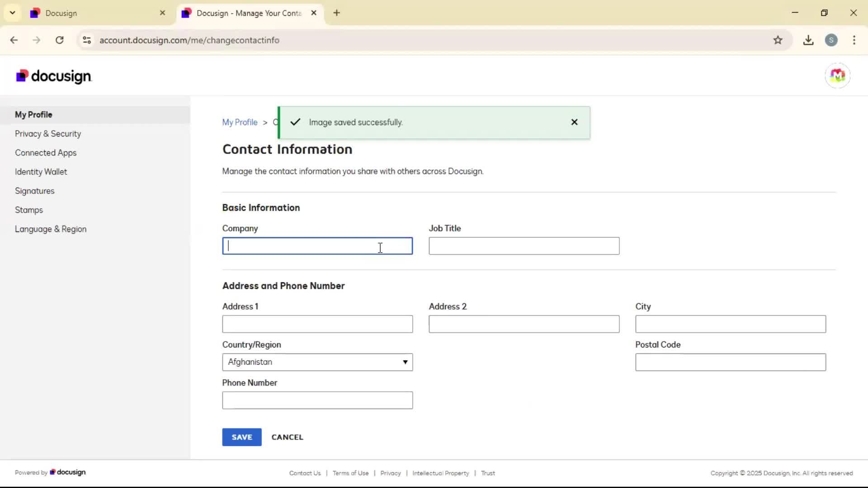
Task: Close the Manage Your Contact tab
Action: pyautogui.click(x=314, y=13)
